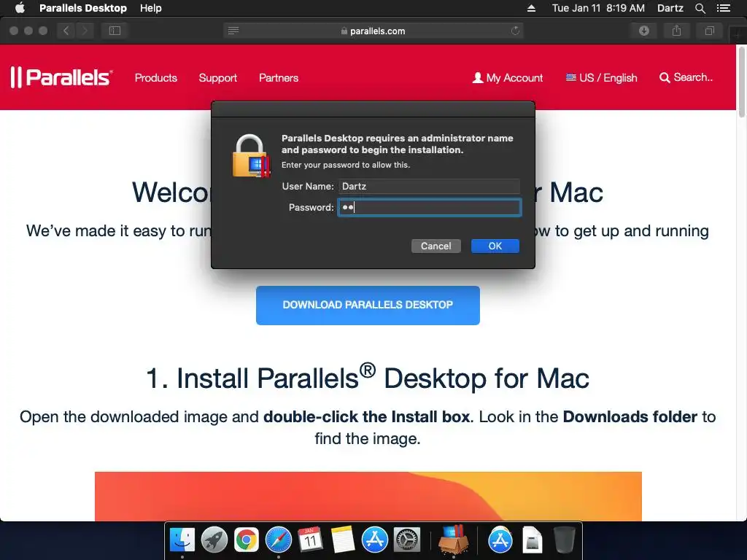Open Notes from the Dock
Screen dimensions: 747x560
click(x=343, y=540)
